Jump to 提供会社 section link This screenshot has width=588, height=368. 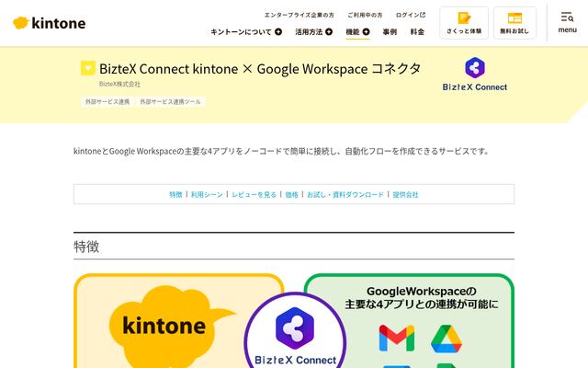405,194
